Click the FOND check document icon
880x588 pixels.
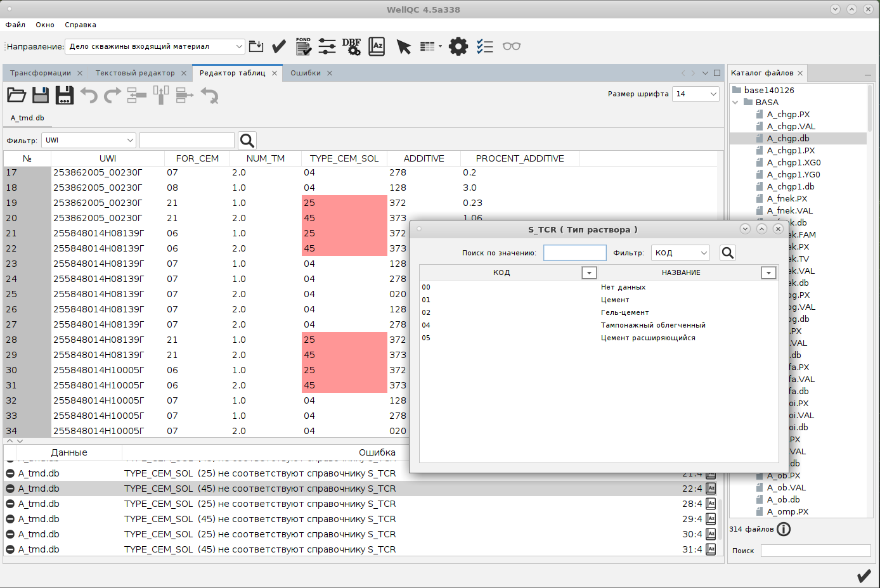point(303,46)
